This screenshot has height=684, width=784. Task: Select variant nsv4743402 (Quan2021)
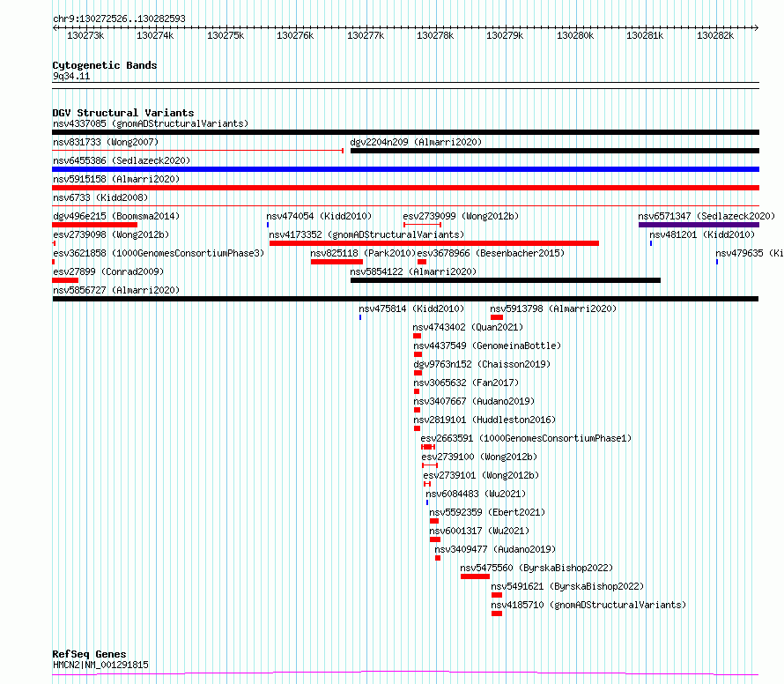point(468,327)
